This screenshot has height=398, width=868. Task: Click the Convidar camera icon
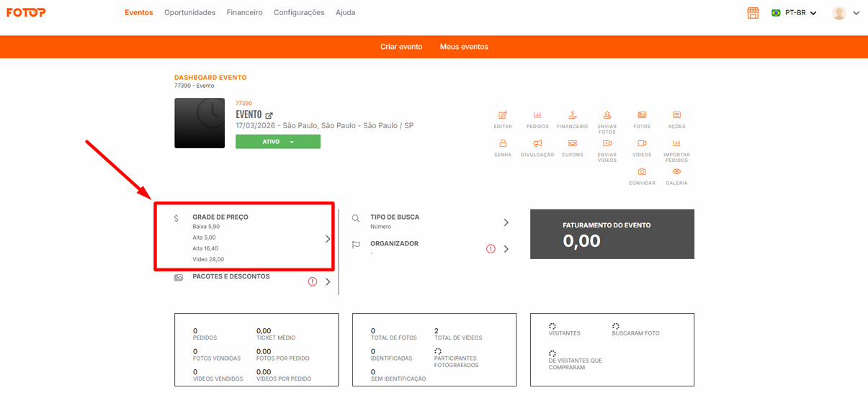pos(642,173)
